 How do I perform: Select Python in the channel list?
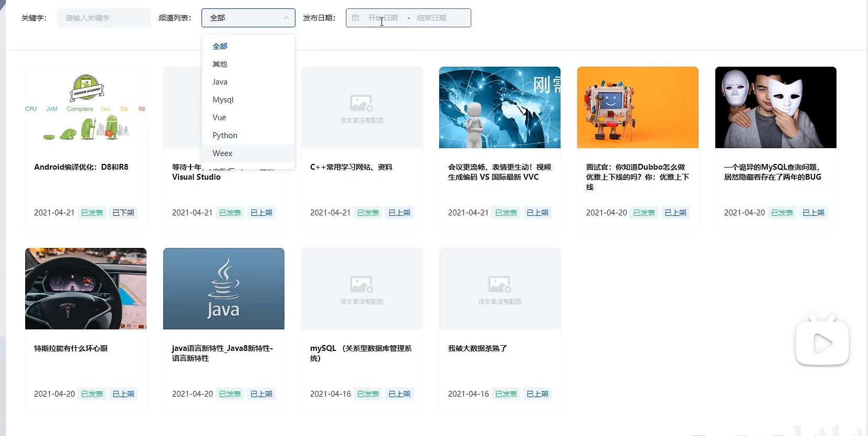tap(248, 136)
